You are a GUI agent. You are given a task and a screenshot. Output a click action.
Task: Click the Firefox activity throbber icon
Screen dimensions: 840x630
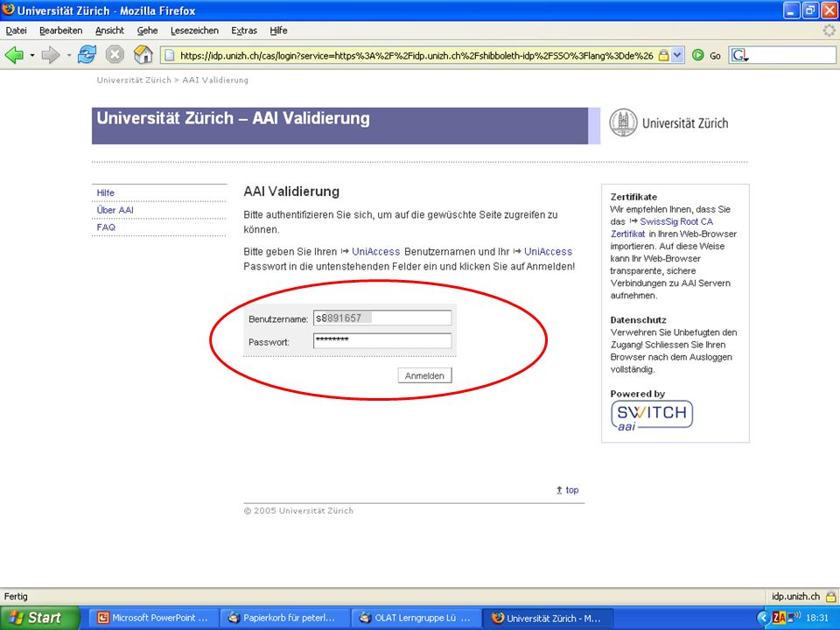[829, 31]
